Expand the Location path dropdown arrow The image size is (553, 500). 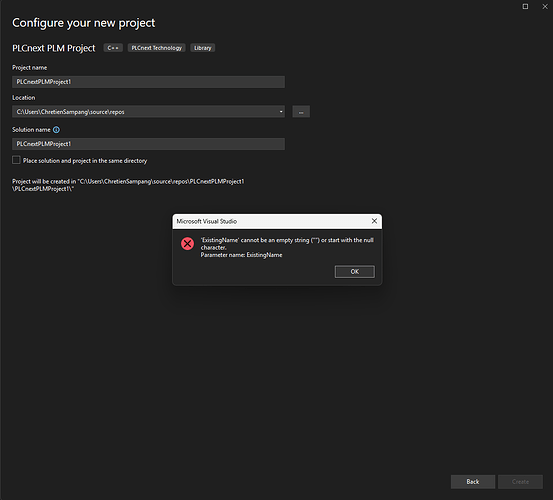tap(281, 112)
